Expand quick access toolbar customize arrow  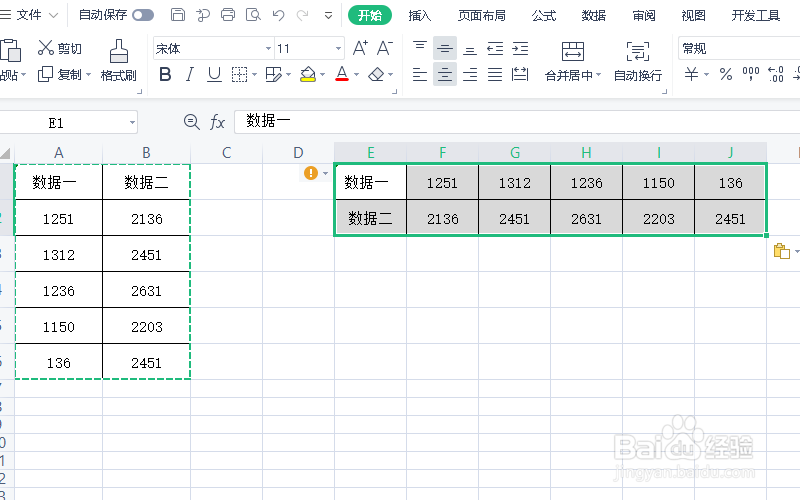329,16
